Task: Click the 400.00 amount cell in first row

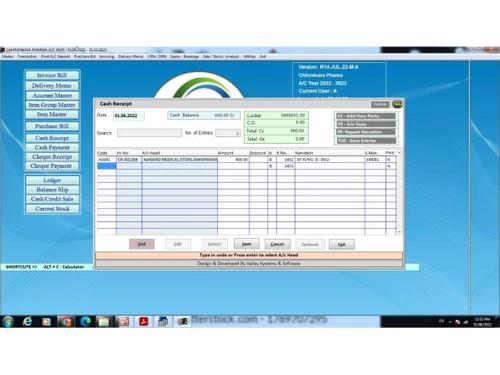Action: click(x=233, y=160)
